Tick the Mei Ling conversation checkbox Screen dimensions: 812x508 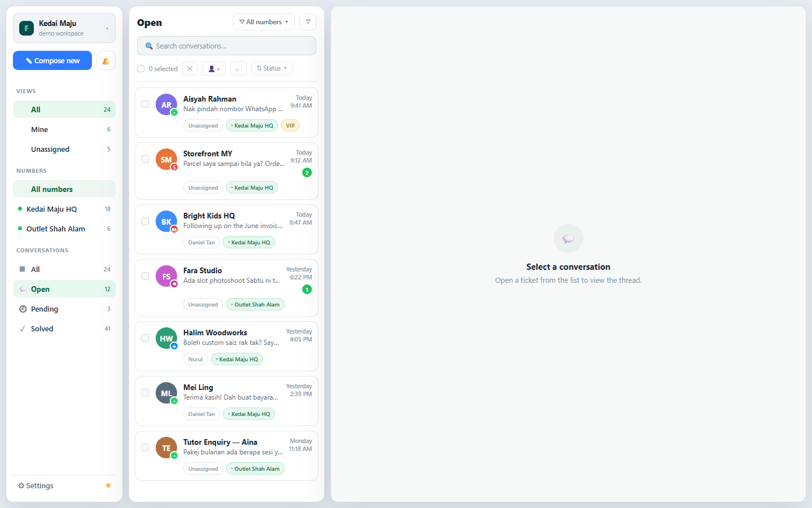(x=145, y=393)
